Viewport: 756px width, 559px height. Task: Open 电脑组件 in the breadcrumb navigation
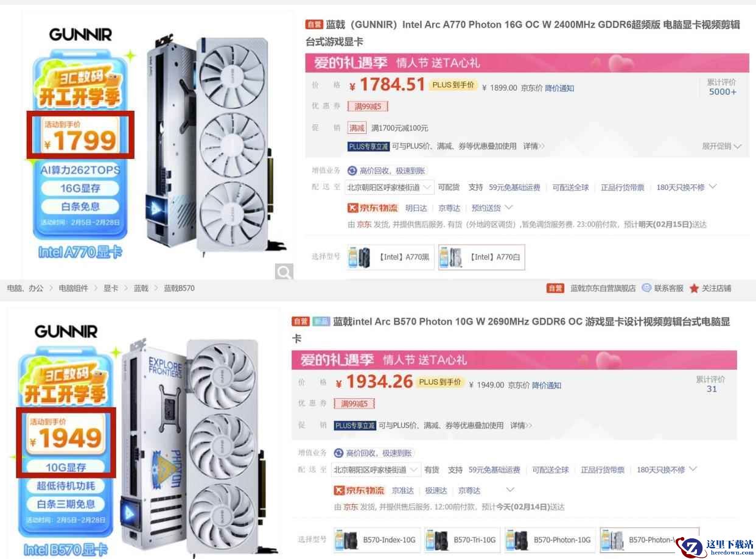pyautogui.click(x=73, y=288)
